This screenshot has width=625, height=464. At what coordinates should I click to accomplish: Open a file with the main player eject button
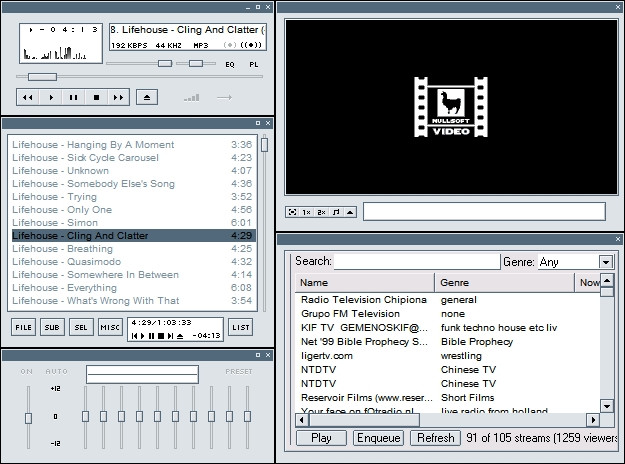click(x=147, y=97)
